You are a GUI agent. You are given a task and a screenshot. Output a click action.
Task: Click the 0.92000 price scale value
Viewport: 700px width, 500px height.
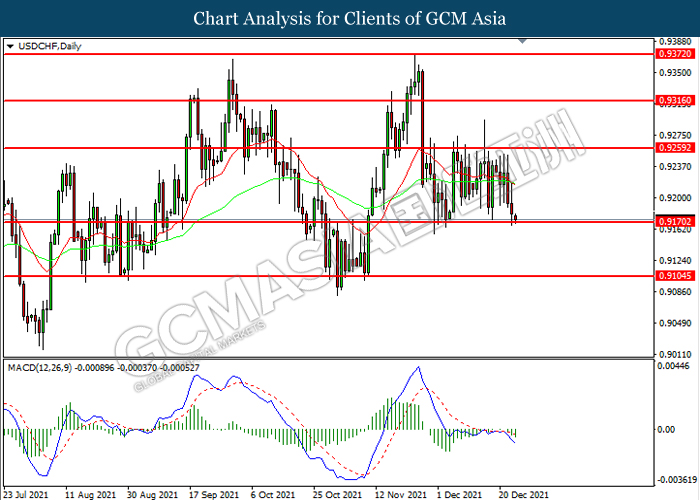pyautogui.click(x=675, y=198)
